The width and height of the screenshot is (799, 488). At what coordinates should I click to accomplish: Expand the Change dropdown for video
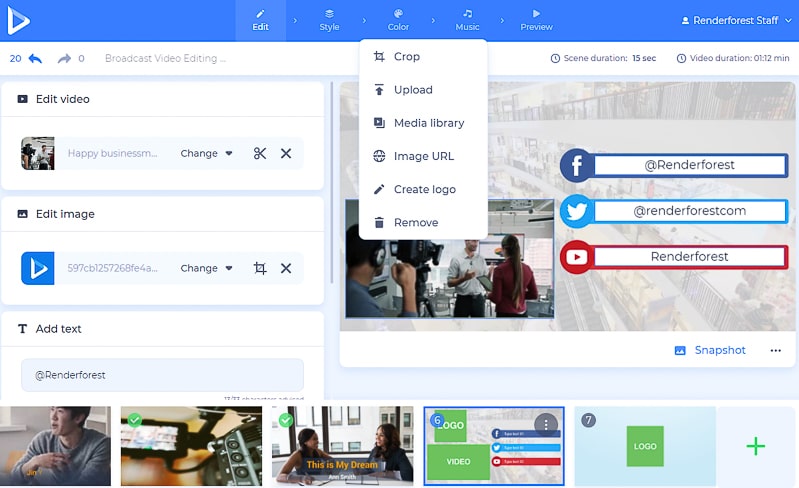(206, 153)
